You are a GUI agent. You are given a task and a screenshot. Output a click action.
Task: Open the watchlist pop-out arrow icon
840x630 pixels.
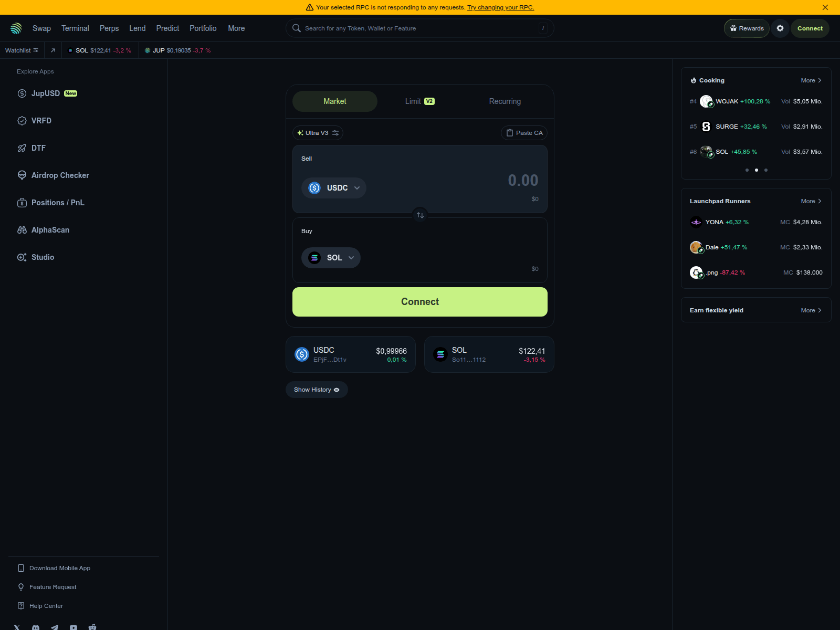tap(53, 50)
